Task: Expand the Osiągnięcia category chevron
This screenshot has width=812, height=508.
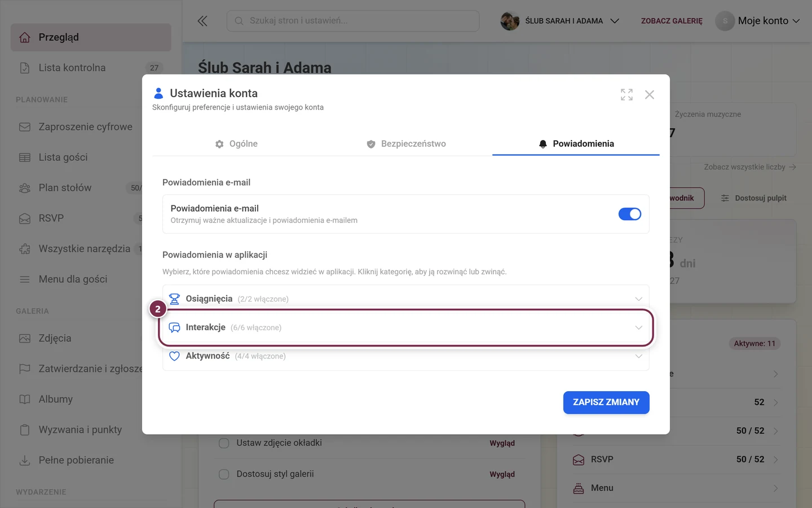Action: [638, 299]
